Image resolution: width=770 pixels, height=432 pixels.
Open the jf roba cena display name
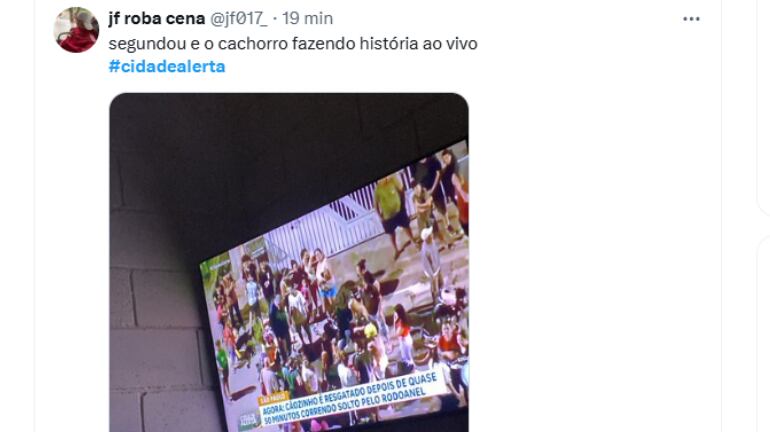click(x=157, y=19)
